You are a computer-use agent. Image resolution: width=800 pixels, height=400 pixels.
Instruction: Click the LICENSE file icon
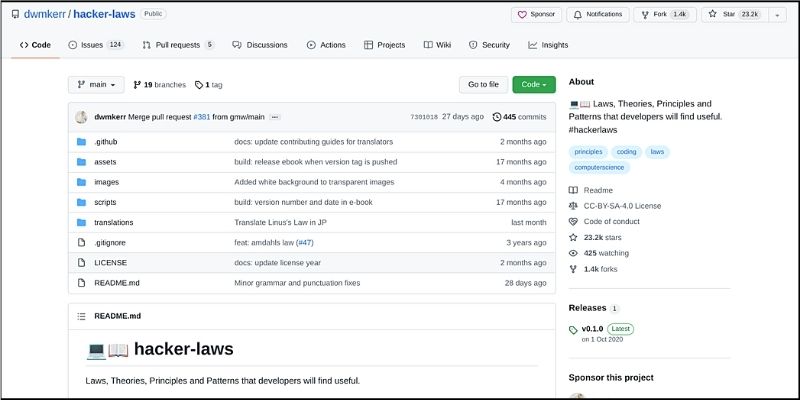(x=81, y=263)
